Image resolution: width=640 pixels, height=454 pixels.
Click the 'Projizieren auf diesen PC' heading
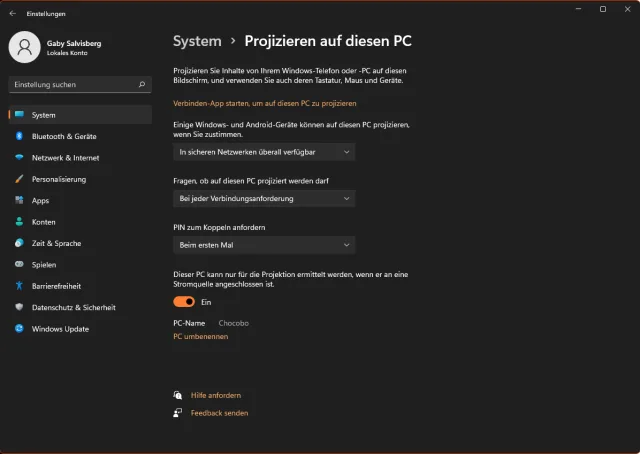pyautogui.click(x=328, y=41)
